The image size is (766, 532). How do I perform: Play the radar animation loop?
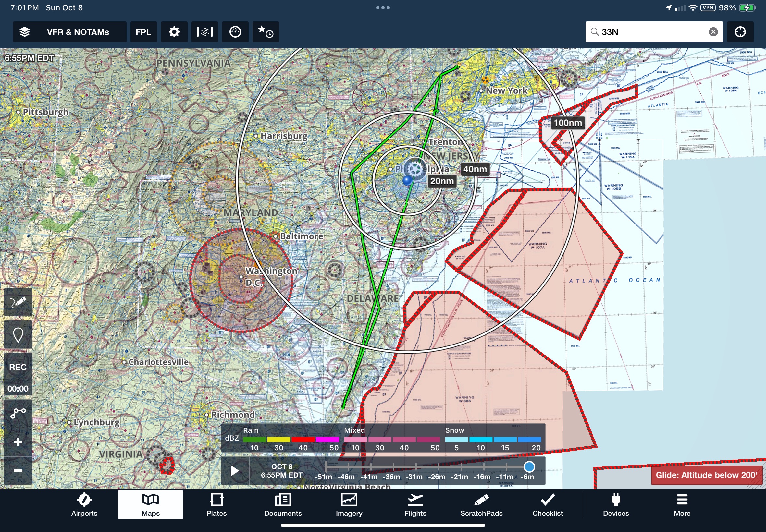235,470
